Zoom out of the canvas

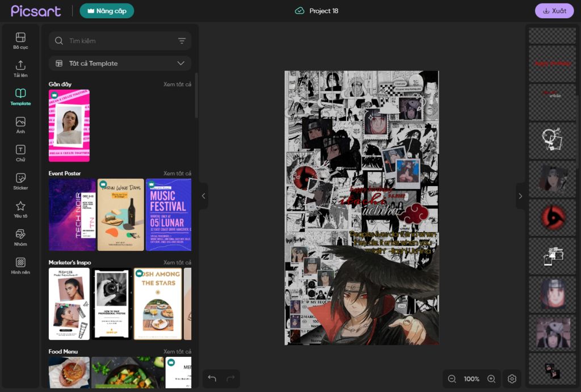[x=452, y=378]
